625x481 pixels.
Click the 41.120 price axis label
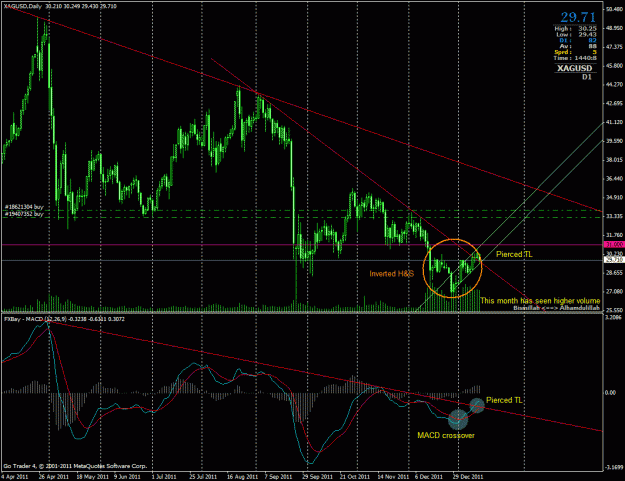(614, 122)
